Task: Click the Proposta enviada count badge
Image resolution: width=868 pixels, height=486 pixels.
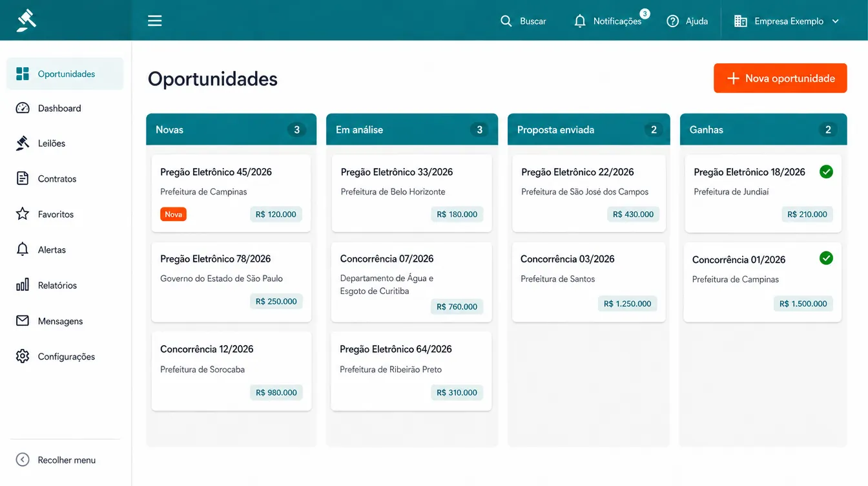Action: click(654, 130)
